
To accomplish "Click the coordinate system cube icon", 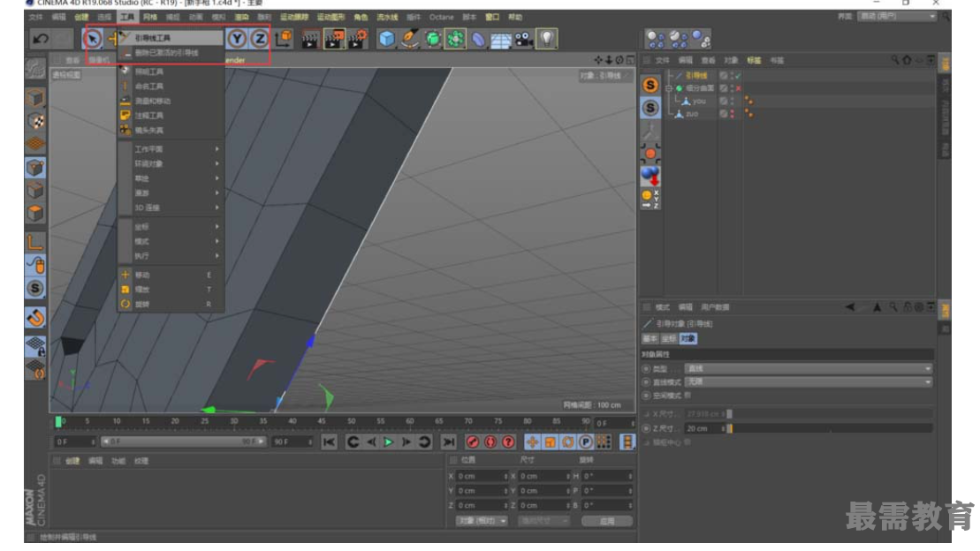I will click(283, 39).
